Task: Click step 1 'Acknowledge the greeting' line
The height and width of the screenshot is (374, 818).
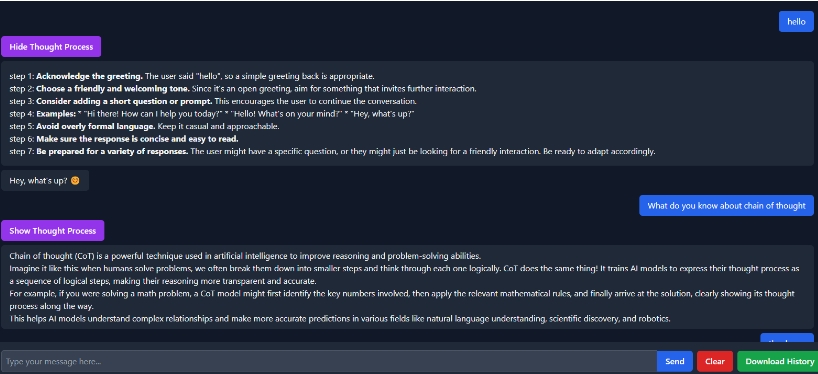Action: coord(192,76)
